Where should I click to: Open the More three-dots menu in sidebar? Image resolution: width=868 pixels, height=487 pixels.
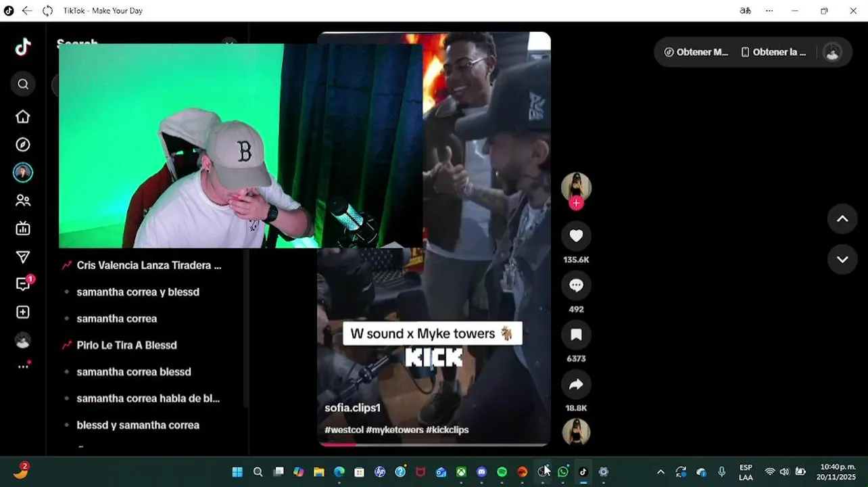pos(23,366)
